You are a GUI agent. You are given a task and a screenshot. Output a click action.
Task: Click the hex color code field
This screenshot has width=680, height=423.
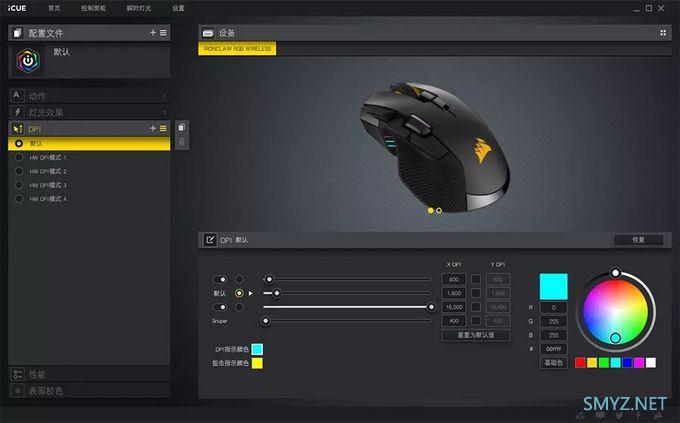(x=553, y=349)
